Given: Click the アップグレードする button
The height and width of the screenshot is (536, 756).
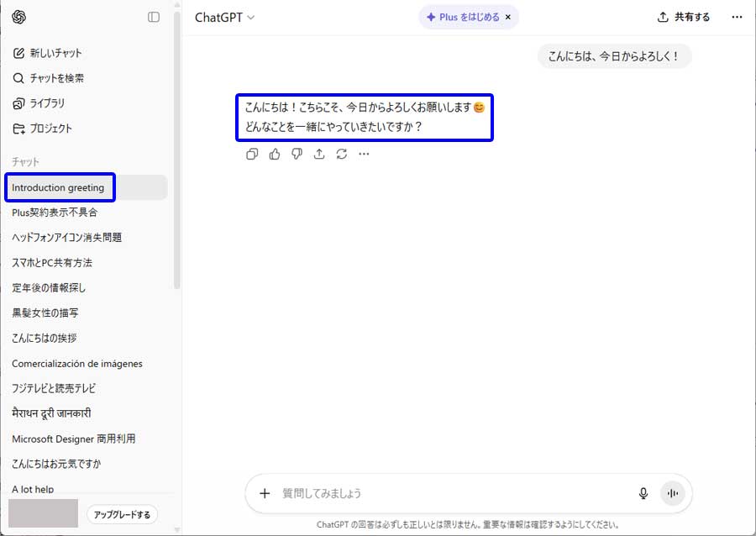Looking at the screenshot, I should coord(122,514).
